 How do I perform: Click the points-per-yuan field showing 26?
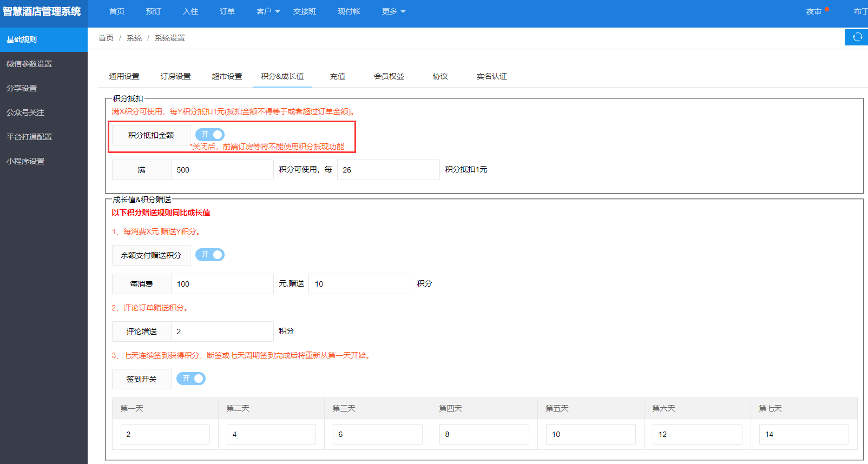pyautogui.click(x=389, y=170)
